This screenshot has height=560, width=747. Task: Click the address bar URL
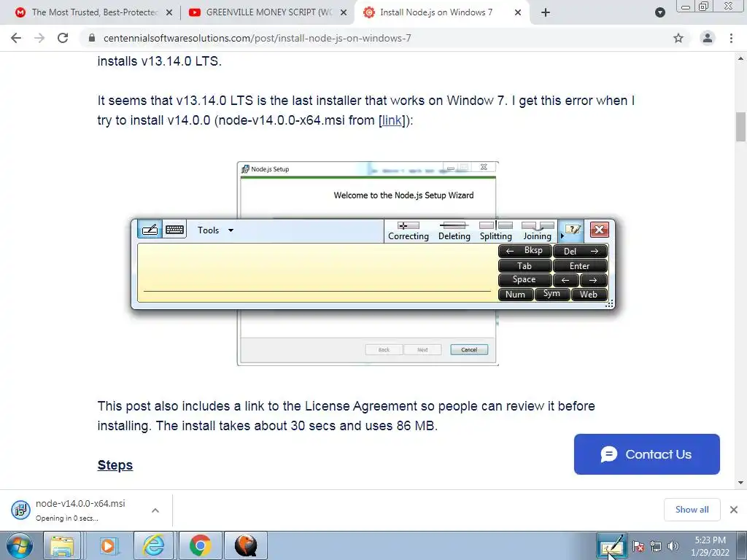pos(258,38)
